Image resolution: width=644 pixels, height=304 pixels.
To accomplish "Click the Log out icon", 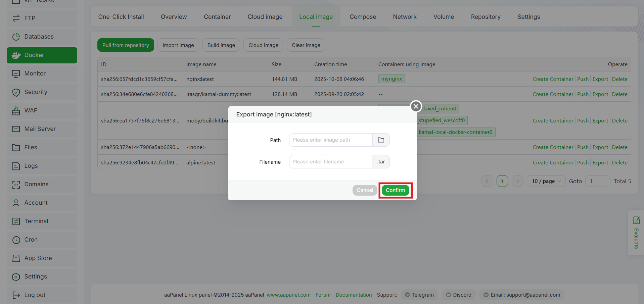I will (16, 295).
